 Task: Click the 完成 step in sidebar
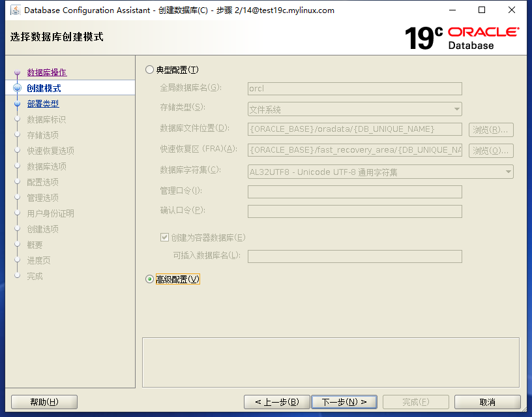(35, 276)
